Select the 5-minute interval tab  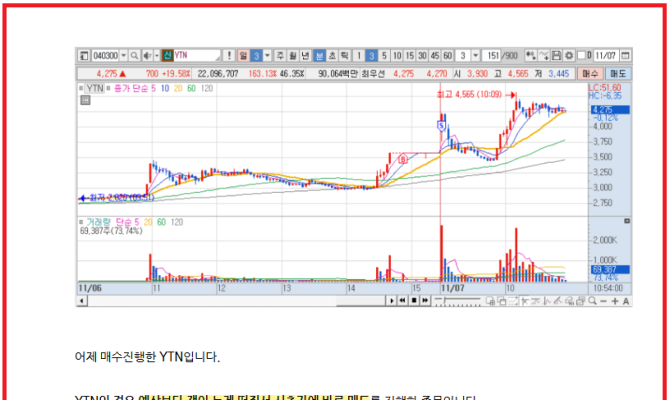[x=385, y=55]
